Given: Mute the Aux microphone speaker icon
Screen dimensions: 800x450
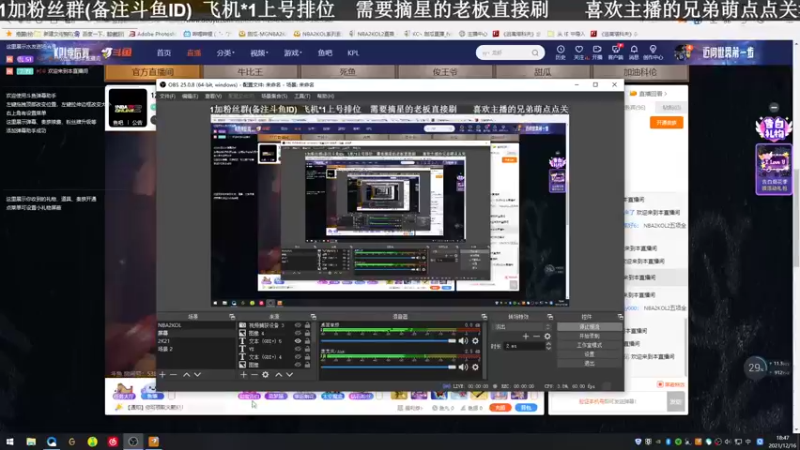Looking at the screenshot, I should point(463,367).
